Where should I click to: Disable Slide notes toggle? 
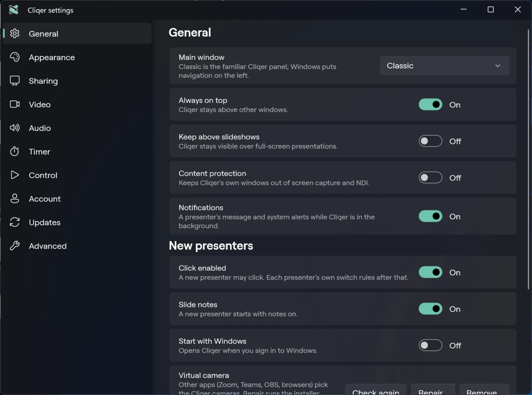click(x=430, y=309)
